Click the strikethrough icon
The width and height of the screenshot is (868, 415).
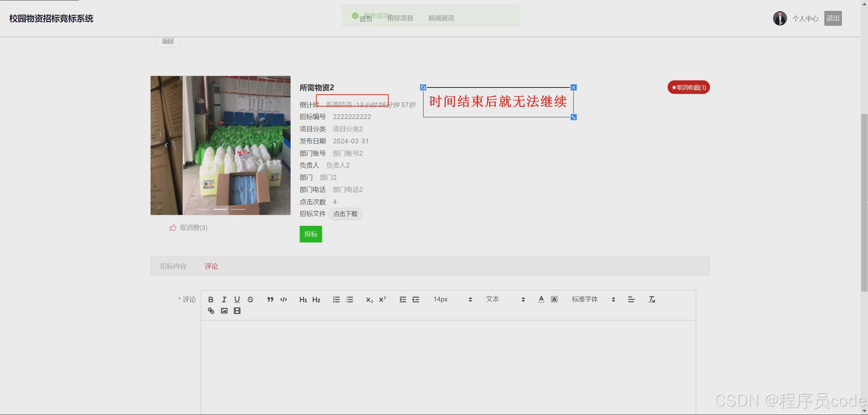point(250,299)
